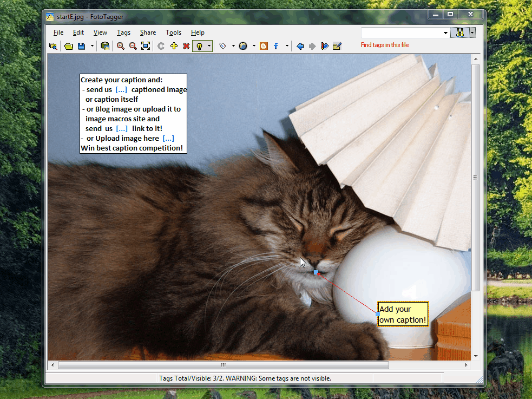Go to previous image with blue left arrow

[x=300, y=46]
